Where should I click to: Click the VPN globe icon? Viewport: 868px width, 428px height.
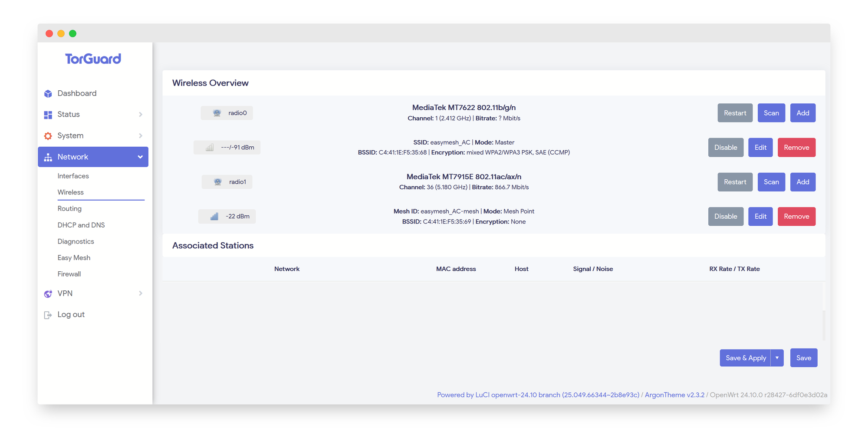coord(48,294)
